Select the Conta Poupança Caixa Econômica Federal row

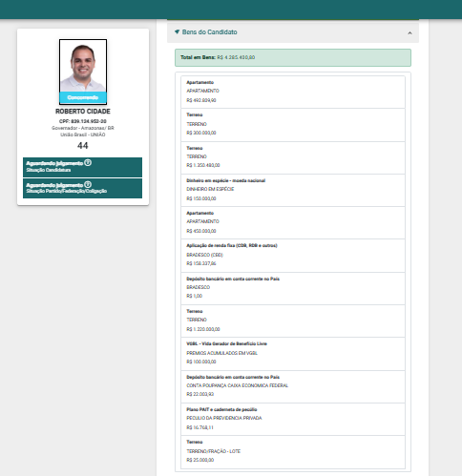[x=293, y=386]
